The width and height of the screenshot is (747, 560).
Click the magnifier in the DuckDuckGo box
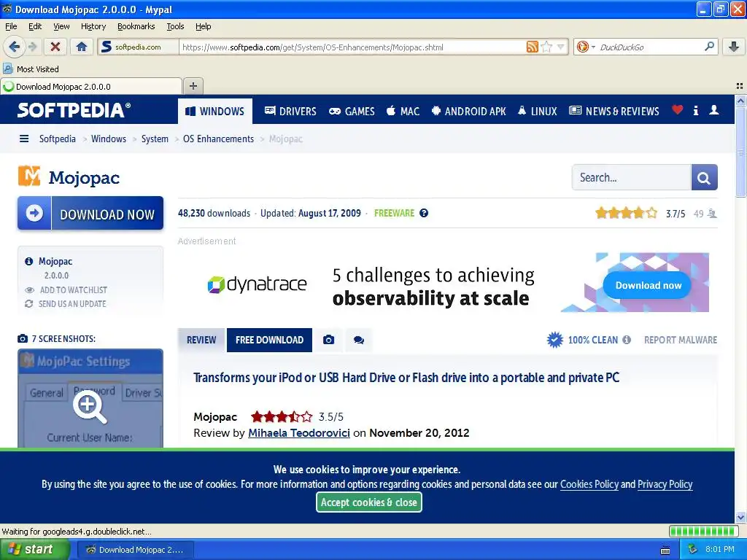(709, 47)
